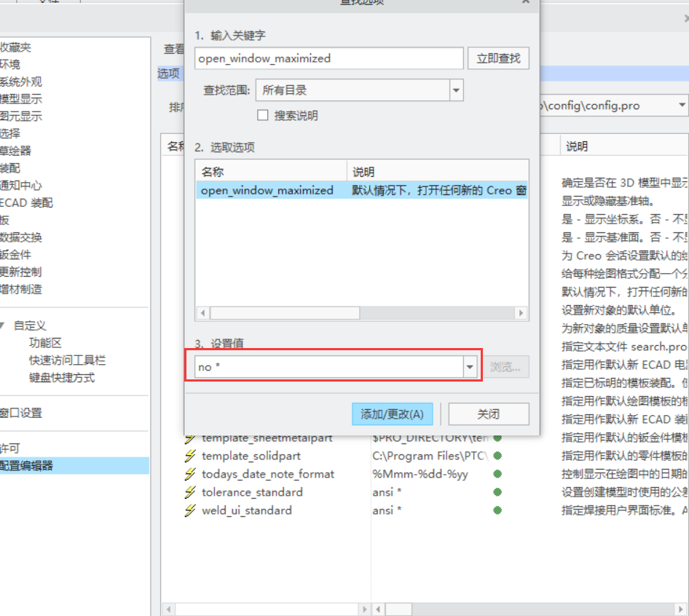
Task: Click the 名称 column header in results
Action: [271, 171]
